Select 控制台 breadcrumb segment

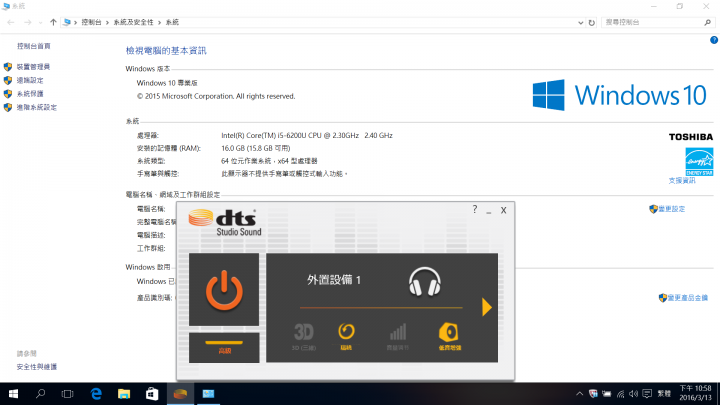tap(91, 22)
